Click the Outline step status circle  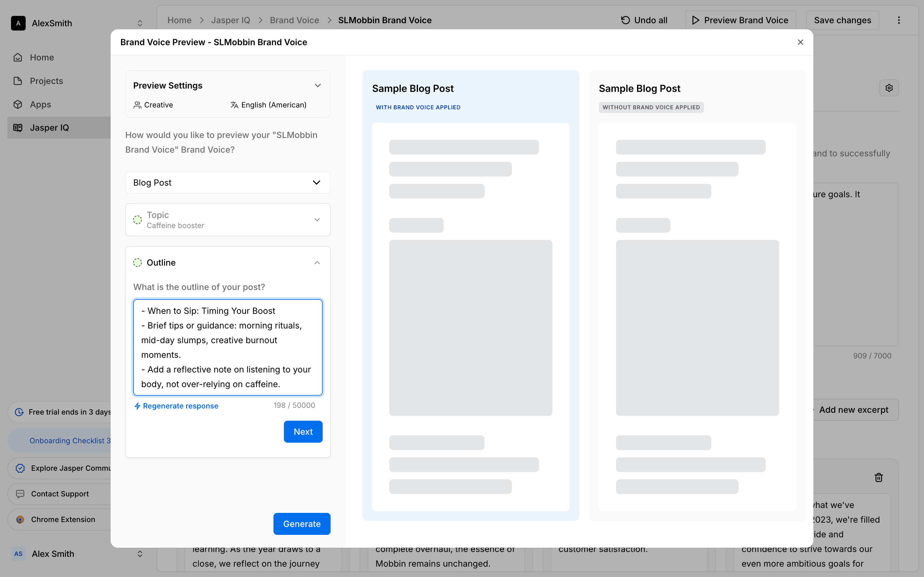click(137, 263)
